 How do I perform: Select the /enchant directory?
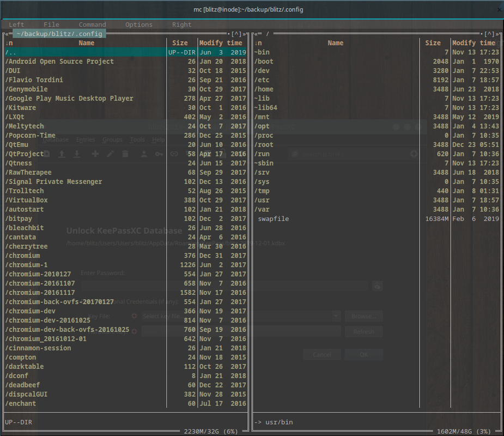(x=126, y=403)
